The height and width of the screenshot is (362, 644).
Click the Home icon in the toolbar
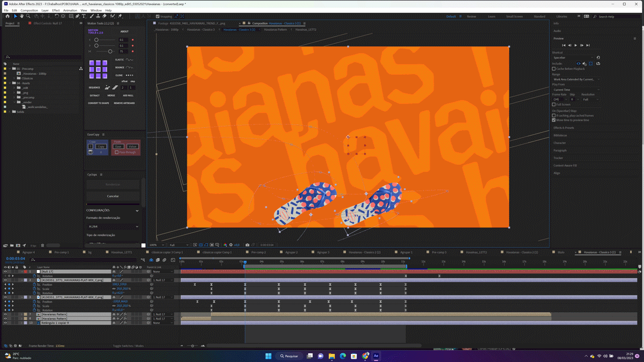7,16
